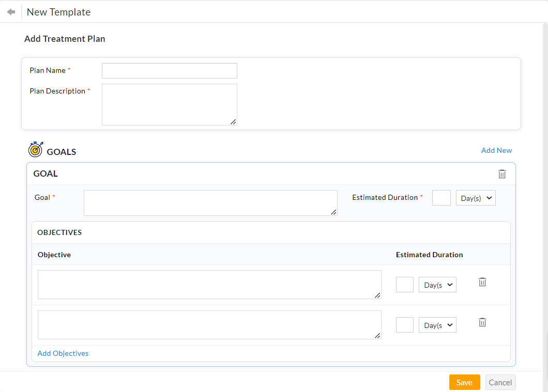Screen dimensions: 548x392
Task: Click the first objective's duration number box
Action: pos(405,285)
